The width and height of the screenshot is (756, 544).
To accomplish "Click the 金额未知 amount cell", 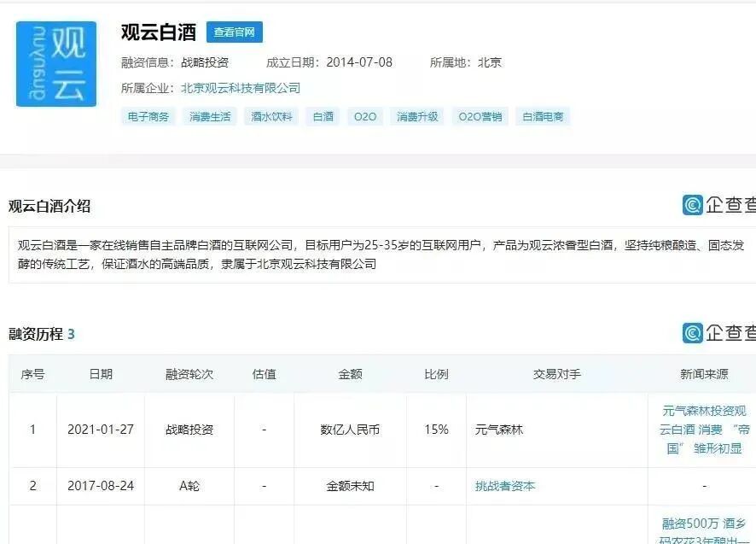I will [x=350, y=486].
